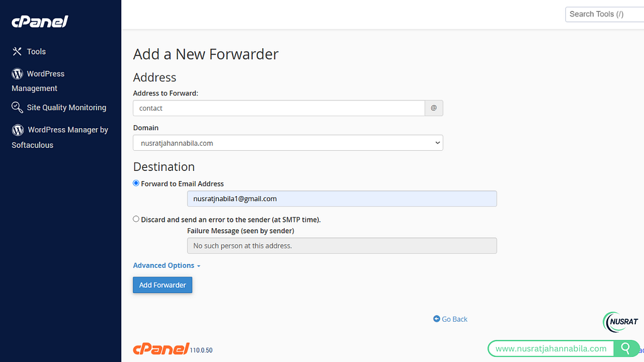Click WordPress Manager by Softaculous icon
Image resolution: width=644 pixels, height=362 pixels.
(18, 130)
